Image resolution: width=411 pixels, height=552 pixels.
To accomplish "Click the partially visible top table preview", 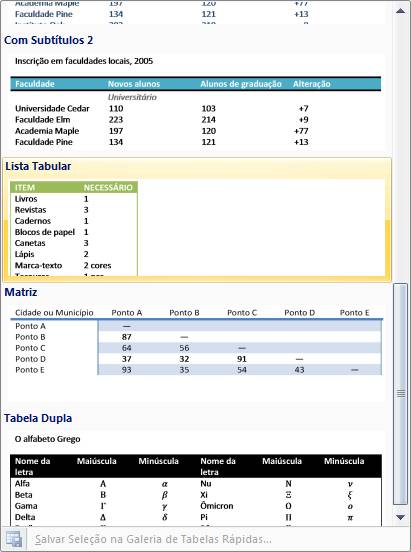I will pos(196,12).
